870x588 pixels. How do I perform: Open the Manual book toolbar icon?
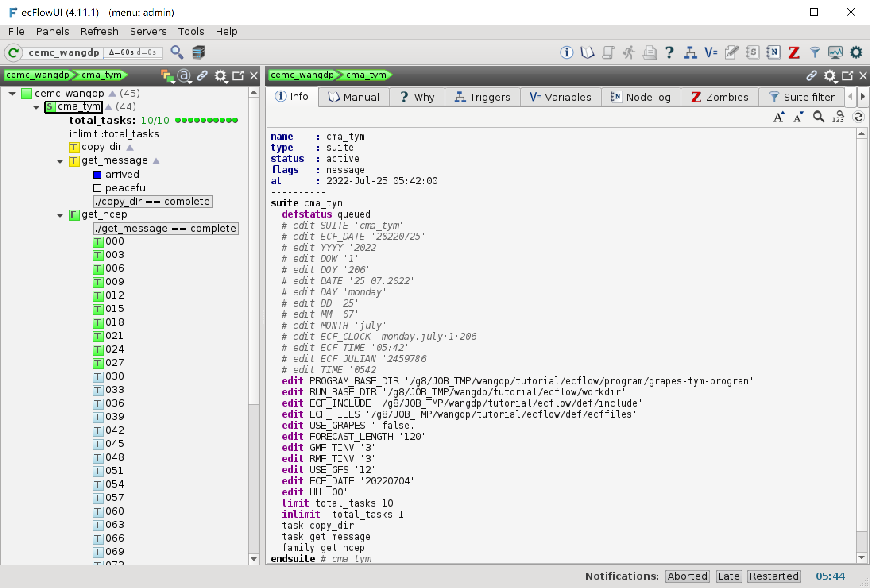pos(587,52)
